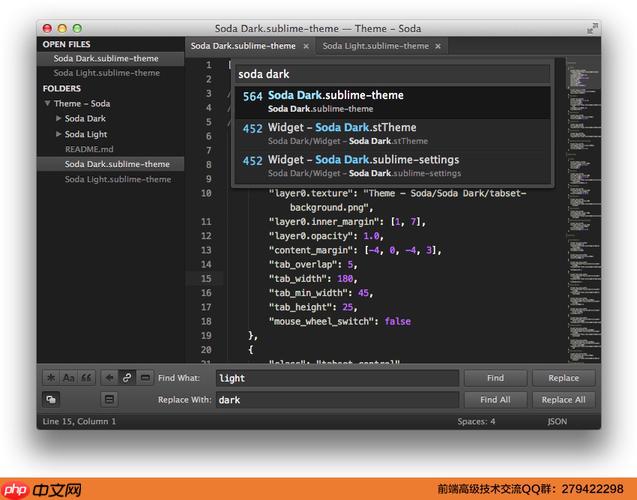Toggle preserve case option in replace row
The image size is (637, 500).
click(x=51, y=399)
